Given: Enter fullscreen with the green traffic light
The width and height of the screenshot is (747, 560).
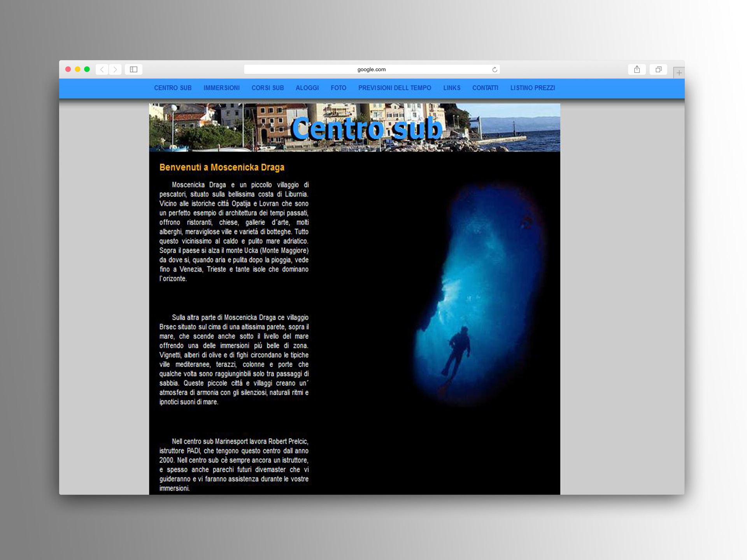Looking at the screenshot, I should click(x=87, y=68).
